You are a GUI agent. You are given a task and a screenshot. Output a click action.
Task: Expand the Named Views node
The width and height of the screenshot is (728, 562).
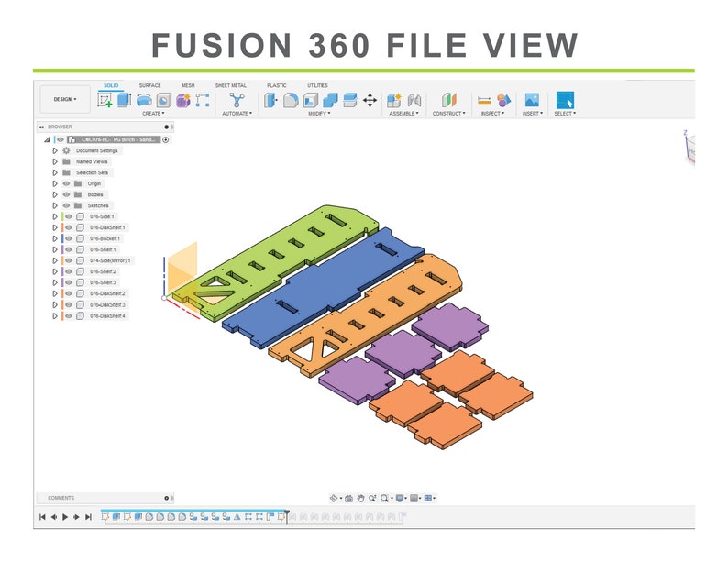[x=55, y=161]
